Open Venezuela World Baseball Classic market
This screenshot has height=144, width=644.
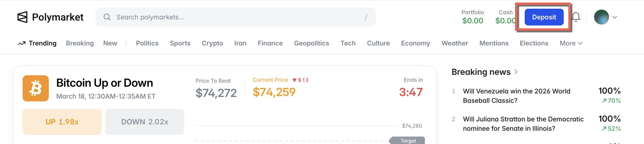516,96
